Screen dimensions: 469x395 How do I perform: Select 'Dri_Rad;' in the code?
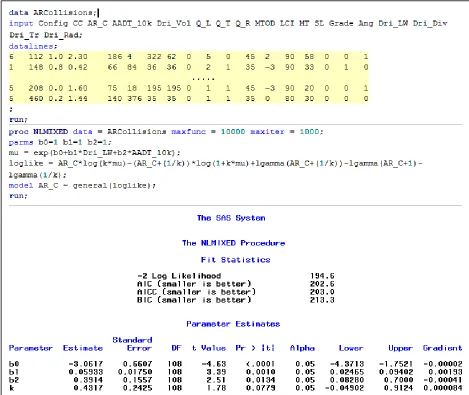click(x=63, y=35)
